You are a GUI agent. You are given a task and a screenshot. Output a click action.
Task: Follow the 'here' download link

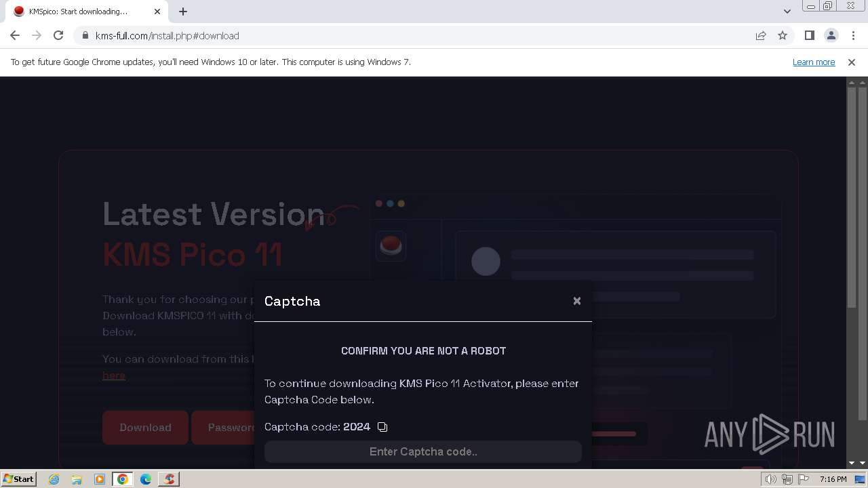coord(114,375)
